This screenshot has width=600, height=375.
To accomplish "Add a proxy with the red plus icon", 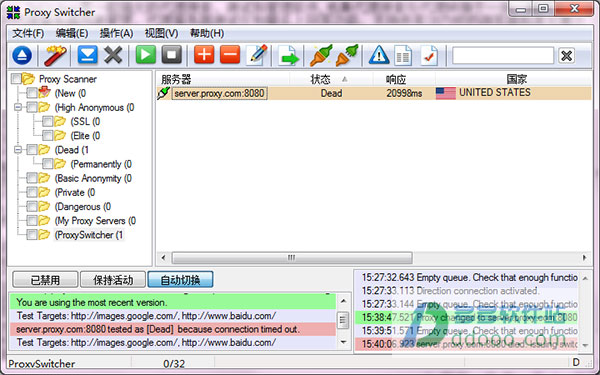I will pyautogui.click(x=204, y=55).
